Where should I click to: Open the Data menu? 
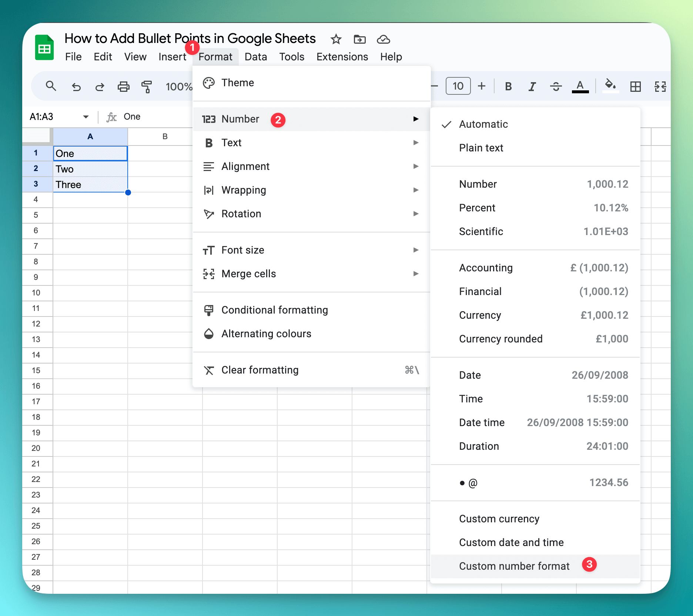[255, 57]
